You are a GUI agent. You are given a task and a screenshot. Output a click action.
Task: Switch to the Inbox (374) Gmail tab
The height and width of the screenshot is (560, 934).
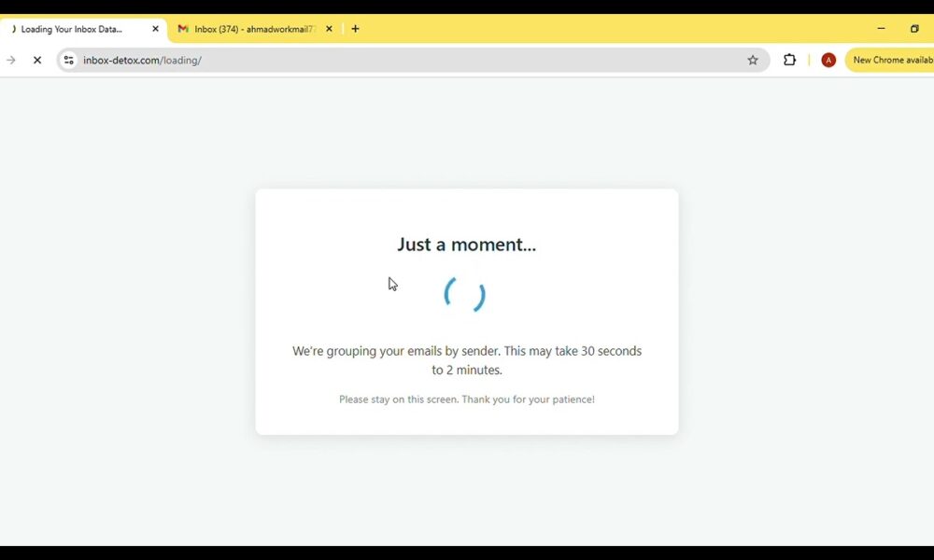coord(254,29)
